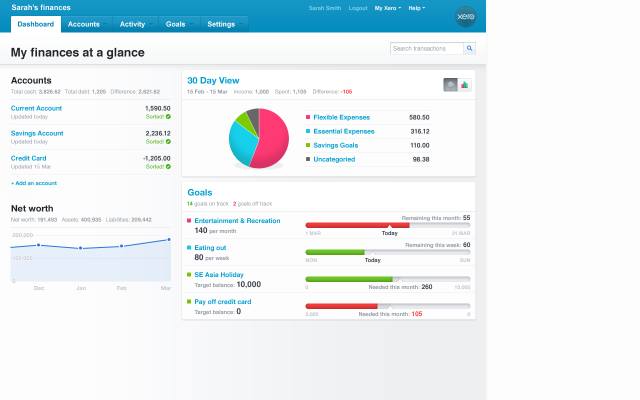This screenshot has width=640, height=400.
Task: Click the Entertainment & Recreation progress bar
Action: click(387, 225)
